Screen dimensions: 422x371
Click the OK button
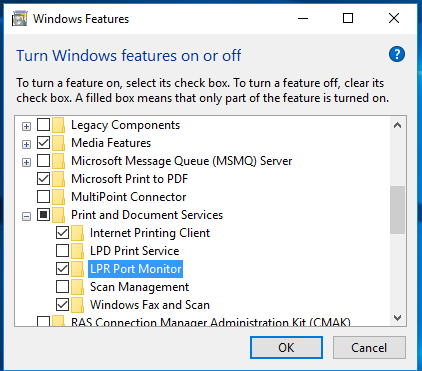pyautogui.click(x=286, y=348)
